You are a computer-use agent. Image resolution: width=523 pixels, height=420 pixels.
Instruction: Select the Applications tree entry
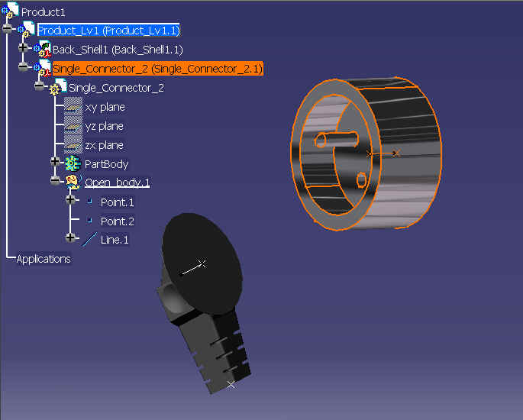click(44, 259)
